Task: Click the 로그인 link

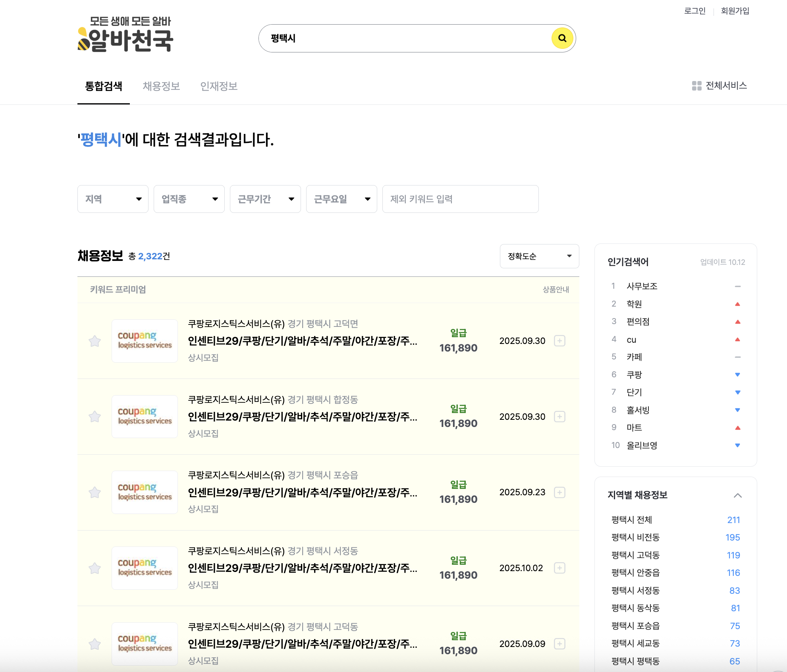Action: (x=695, y=11)
